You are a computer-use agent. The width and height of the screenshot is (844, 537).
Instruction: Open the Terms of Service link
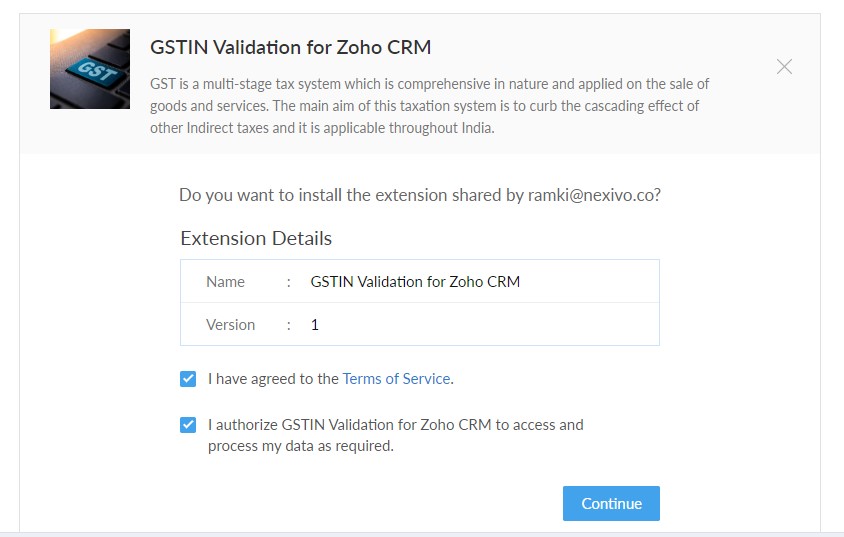pos(396,379)
